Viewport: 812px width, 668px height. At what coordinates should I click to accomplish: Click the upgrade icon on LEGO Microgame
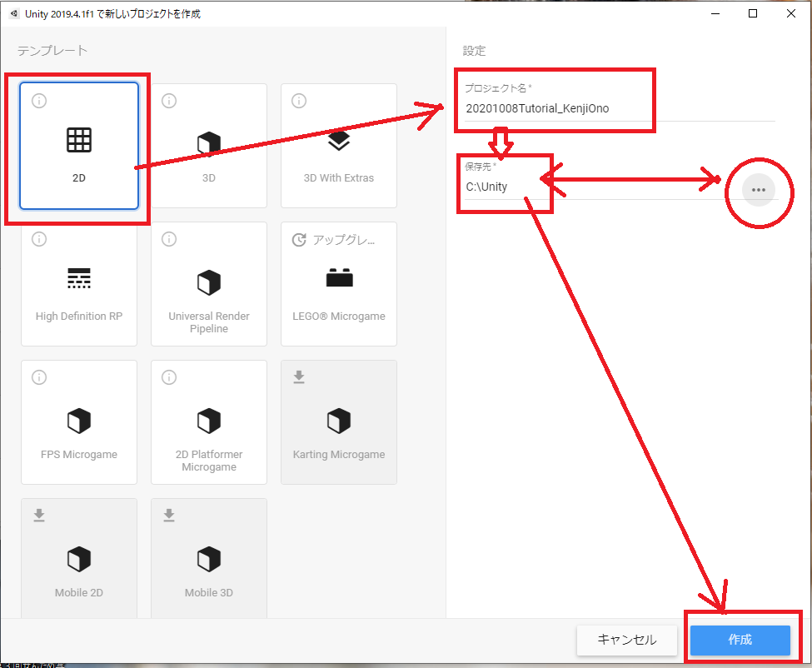click(299, 240)
